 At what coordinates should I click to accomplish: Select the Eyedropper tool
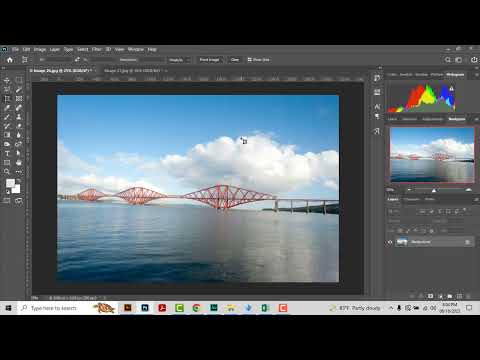[x=7, y=108]
